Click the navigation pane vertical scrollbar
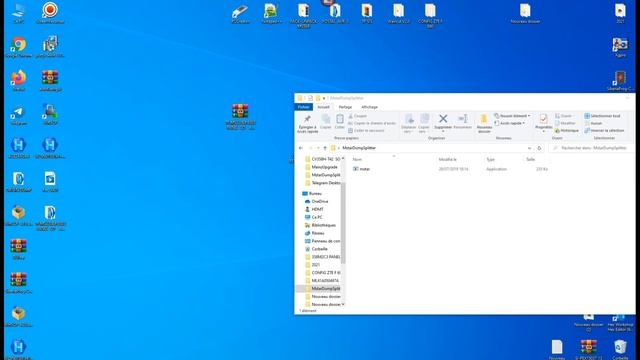Image resolution: width=640 pixels, height=360 pixels. 343,222
